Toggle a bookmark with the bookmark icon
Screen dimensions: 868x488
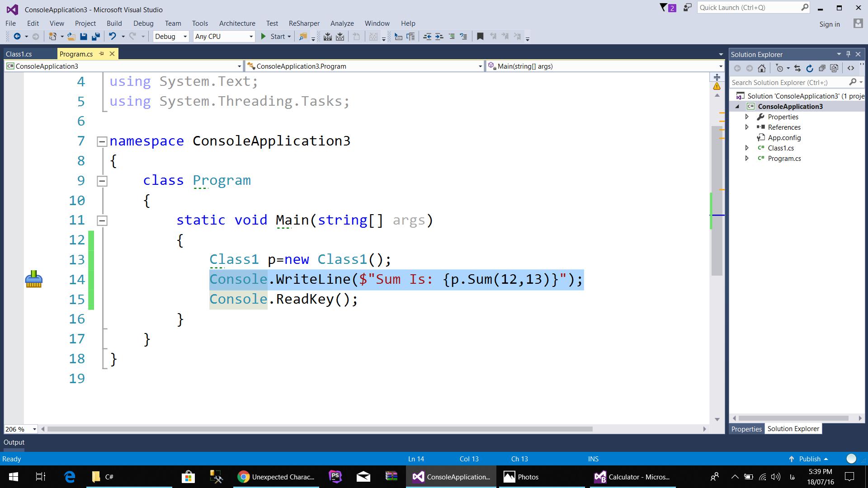pos(480,37)
